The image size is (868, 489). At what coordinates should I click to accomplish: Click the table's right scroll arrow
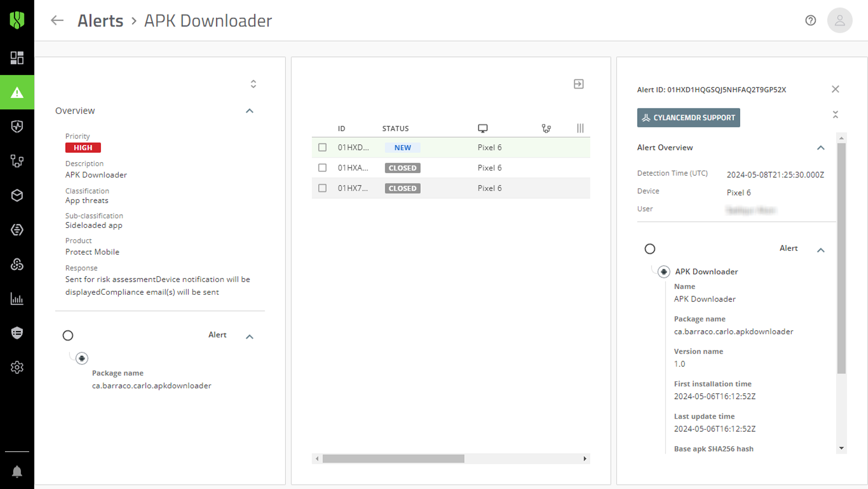coord(585,459)
